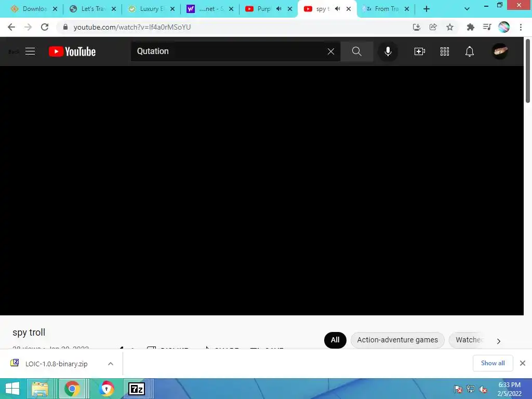This screenshot has width=532, height=399.
Task: Open Google Chrome taskbar icon
Action: [x=72, y=389]
